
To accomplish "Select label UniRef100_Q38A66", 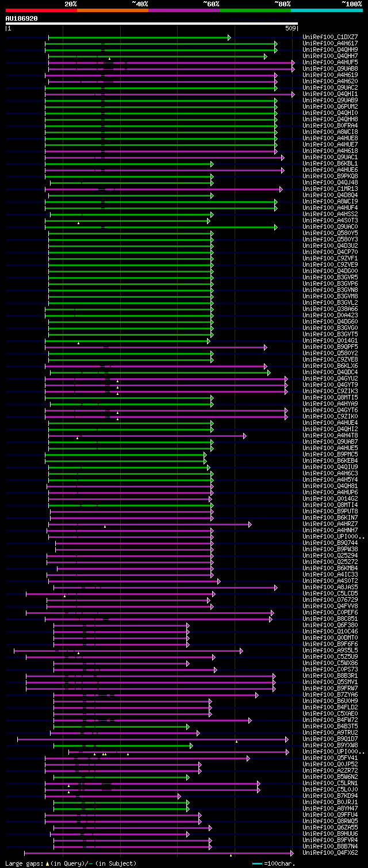I will (330, 309).
